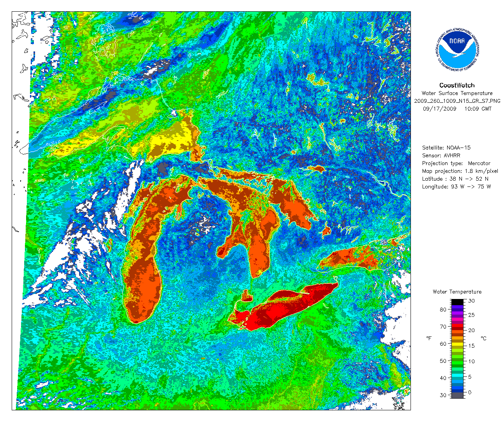This screenshot has width=504, height=422.
Task: Click the 10 label on Celsius scale
Action: tap(471, 361)
